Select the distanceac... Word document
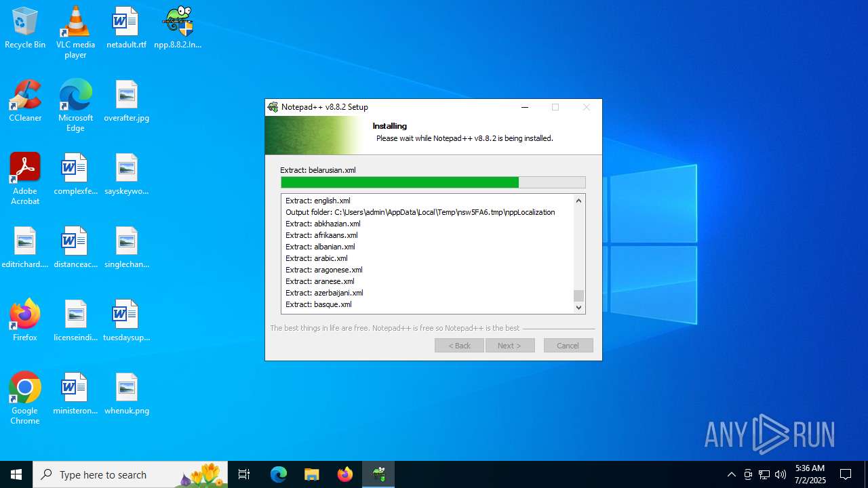 point(75,247)
